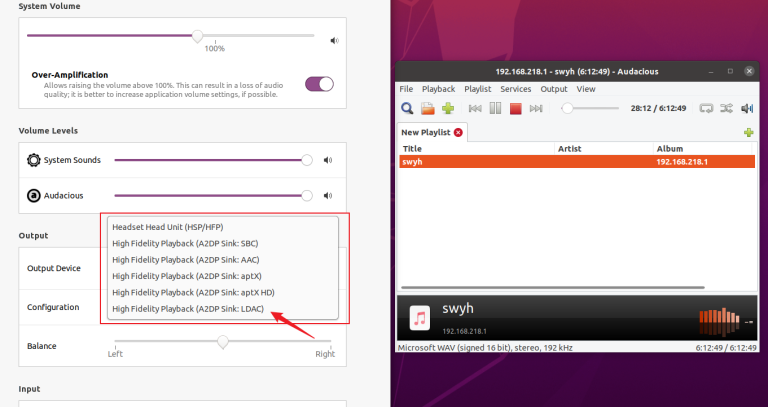Mute the System Sounds volume level
This screenshot has height=407, width=768.
(x=327, y=160)
